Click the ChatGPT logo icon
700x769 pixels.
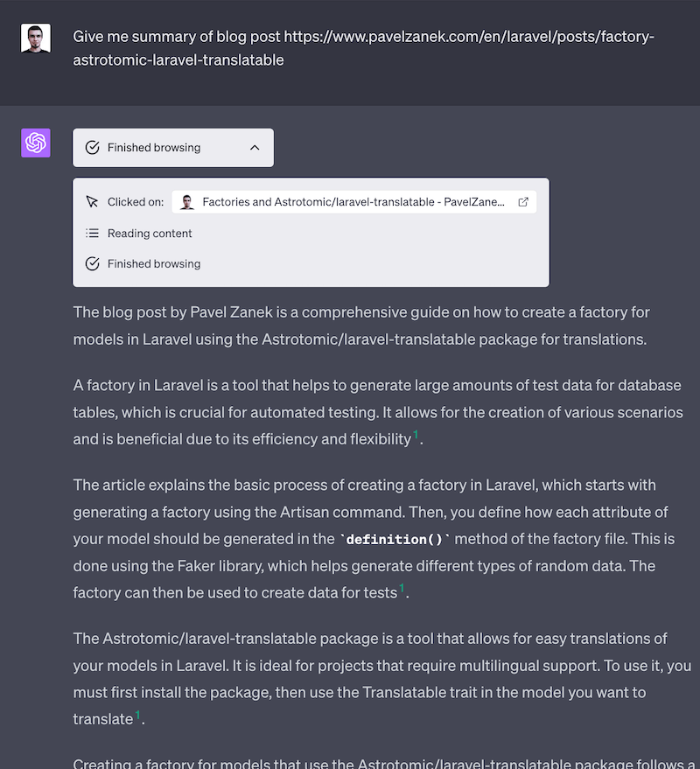coord(36,143)
